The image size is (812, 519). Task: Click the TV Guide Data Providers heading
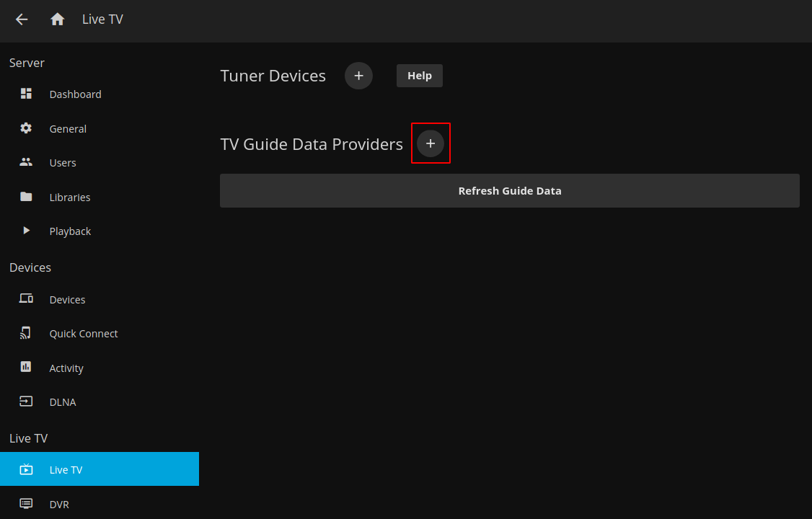tap(312, 144)
